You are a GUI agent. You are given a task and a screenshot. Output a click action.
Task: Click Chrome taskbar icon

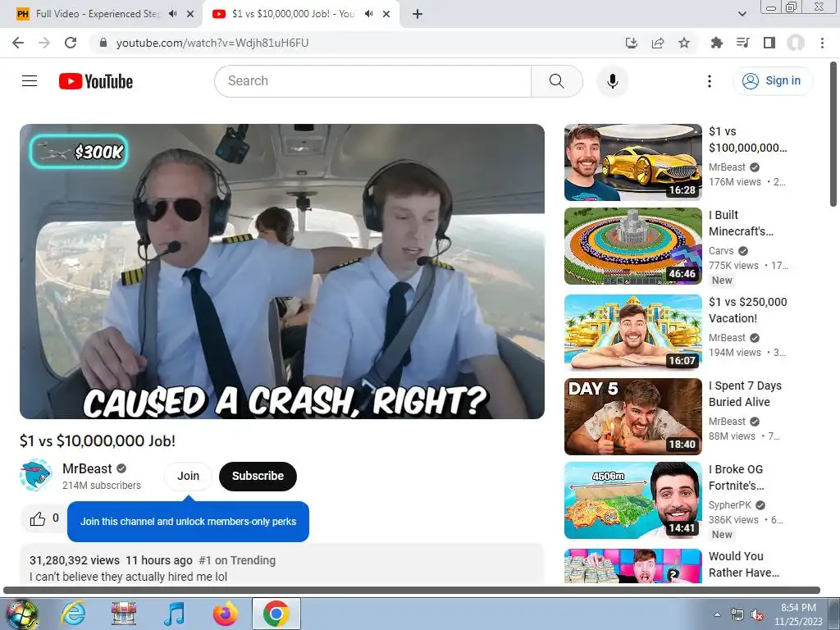276,614
